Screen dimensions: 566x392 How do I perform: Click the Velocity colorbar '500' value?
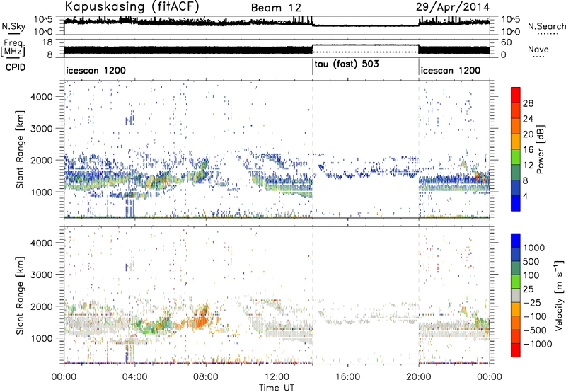coord(531,261)
